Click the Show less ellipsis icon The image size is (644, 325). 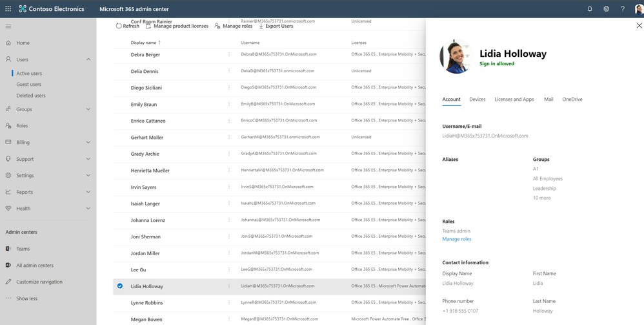8,299
